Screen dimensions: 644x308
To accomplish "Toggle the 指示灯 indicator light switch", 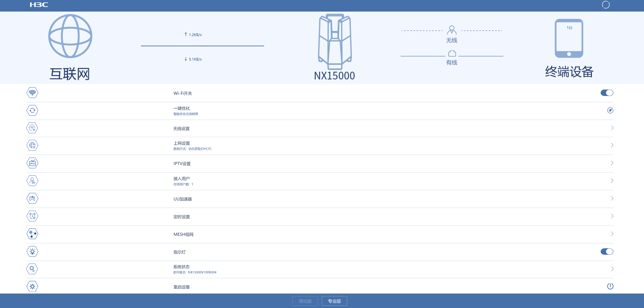I will (x=607, y=252).
